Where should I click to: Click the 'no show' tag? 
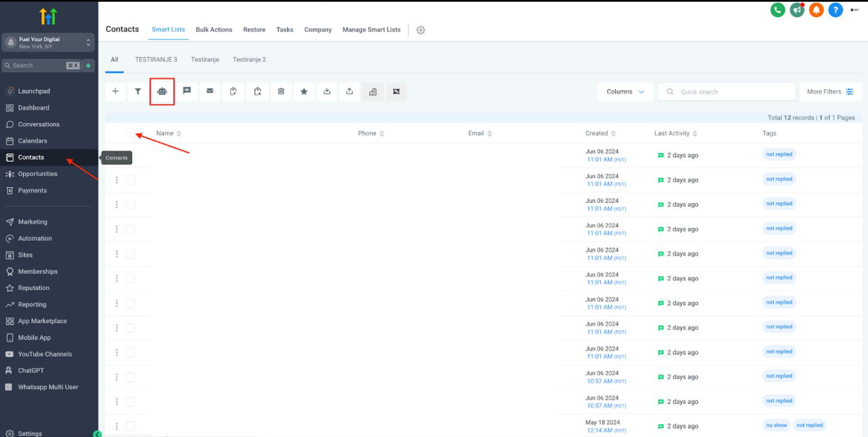tap(777, 425)
